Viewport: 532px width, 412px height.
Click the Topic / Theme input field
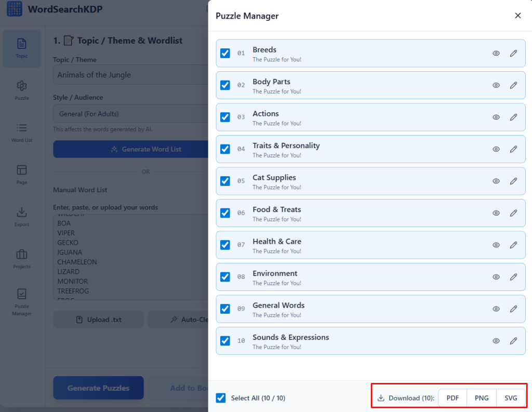coord(130,75)
